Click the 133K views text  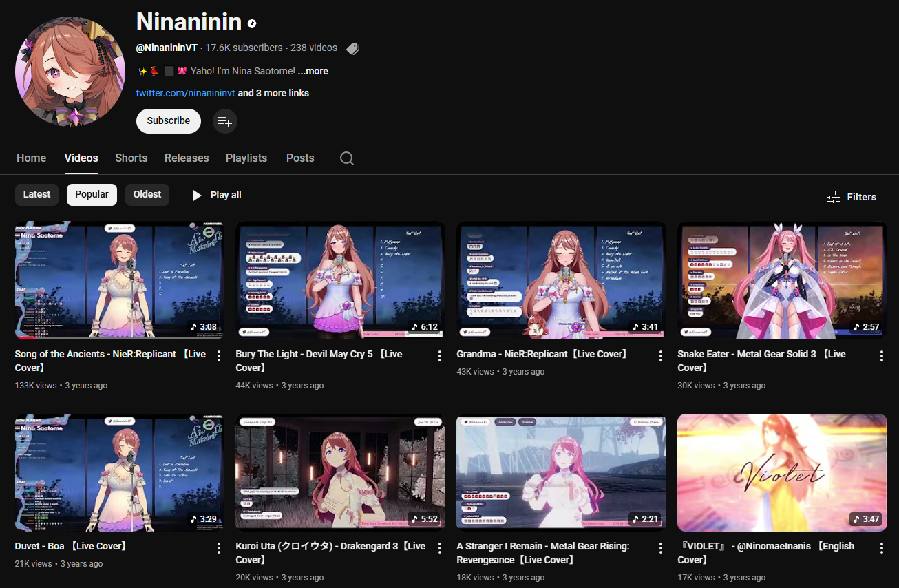(x=36, y=386)
